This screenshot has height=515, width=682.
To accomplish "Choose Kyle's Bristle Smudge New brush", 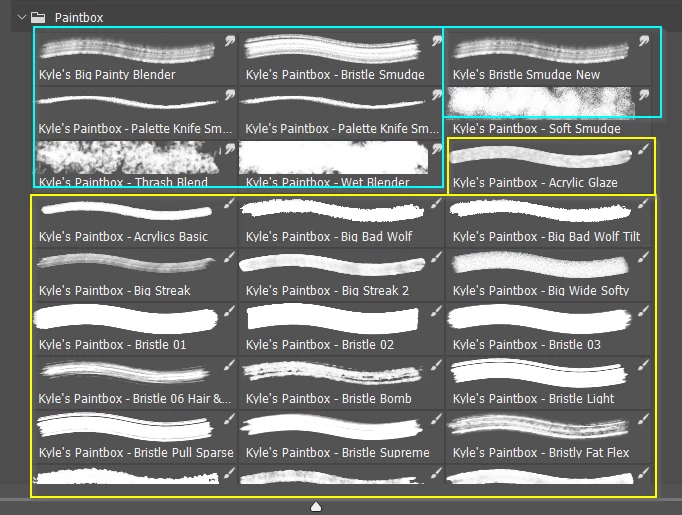I will [548, 58].
